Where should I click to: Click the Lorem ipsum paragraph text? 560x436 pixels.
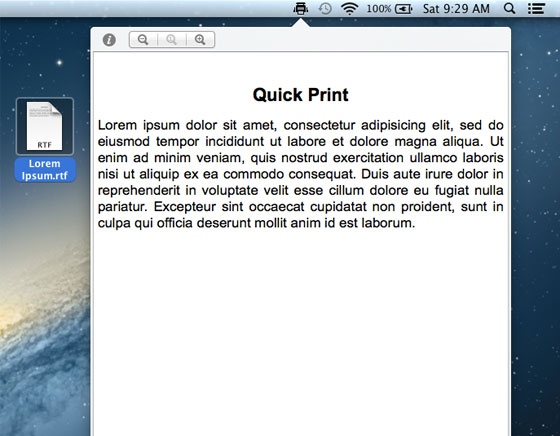point(300,174)
